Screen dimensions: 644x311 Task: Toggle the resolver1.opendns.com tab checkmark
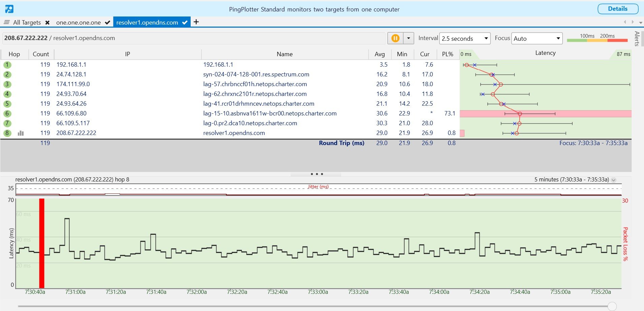(185, 23)
